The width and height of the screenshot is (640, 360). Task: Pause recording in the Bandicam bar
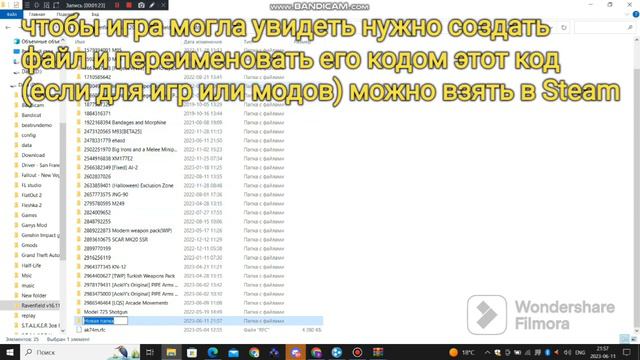tap(117, 5)
